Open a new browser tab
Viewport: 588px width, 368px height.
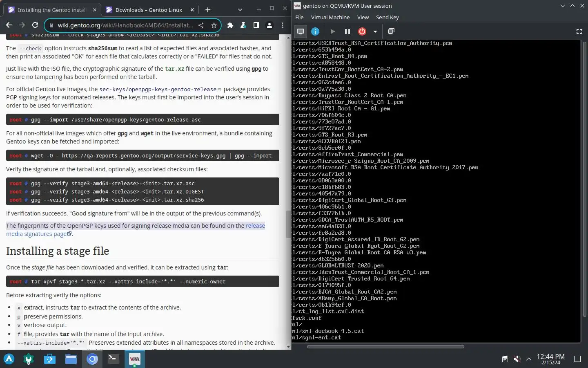(208, 10)
